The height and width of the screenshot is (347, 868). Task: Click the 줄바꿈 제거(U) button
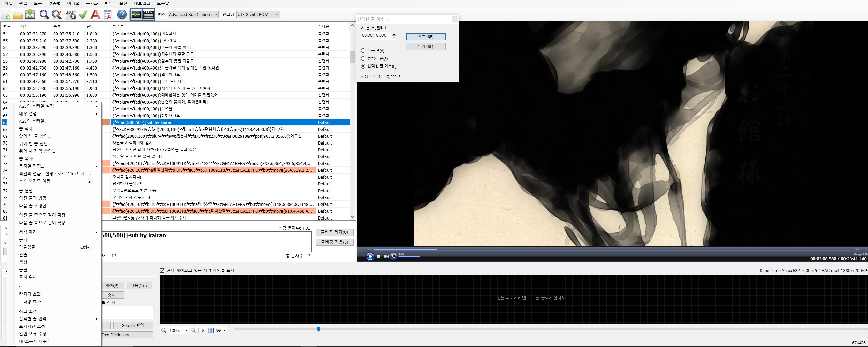coord(334,232)
